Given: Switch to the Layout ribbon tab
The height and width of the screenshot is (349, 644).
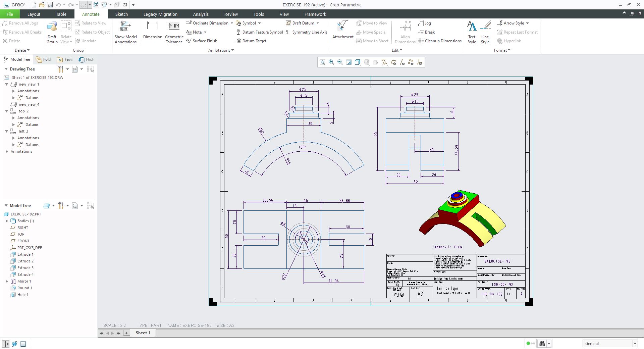Looking at the screenshot, I should tap(34, 14).
